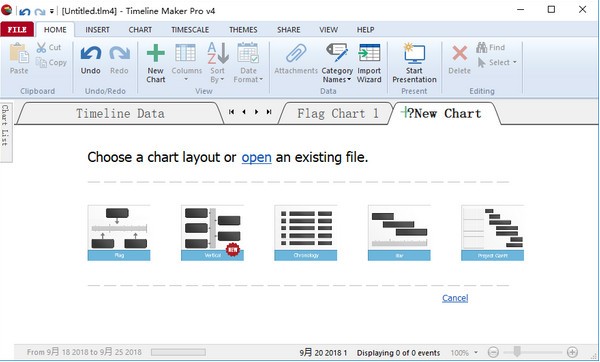Click zoom in plus button
600x362 pixels.
tap(572, 352)
